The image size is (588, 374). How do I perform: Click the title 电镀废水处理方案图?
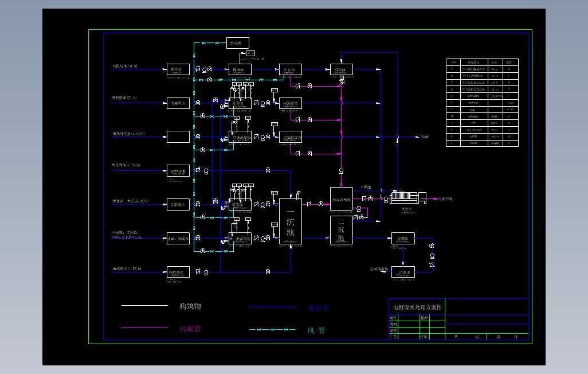(417, 307)
